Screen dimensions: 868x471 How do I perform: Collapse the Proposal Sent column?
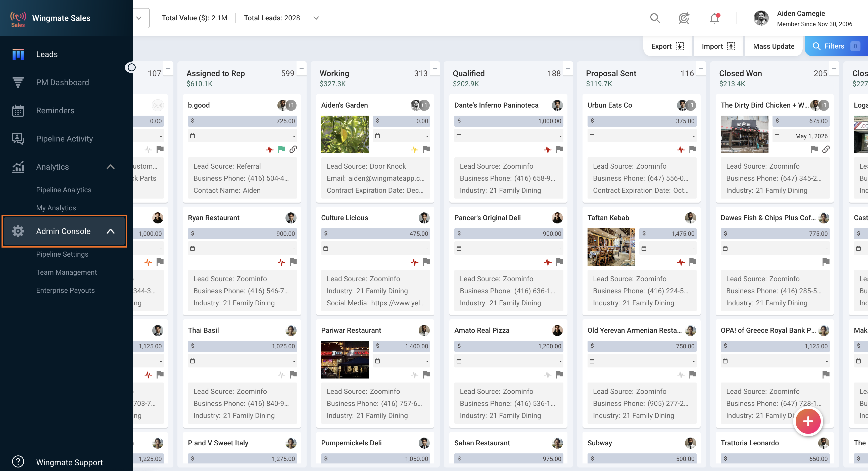click(701, 68)
